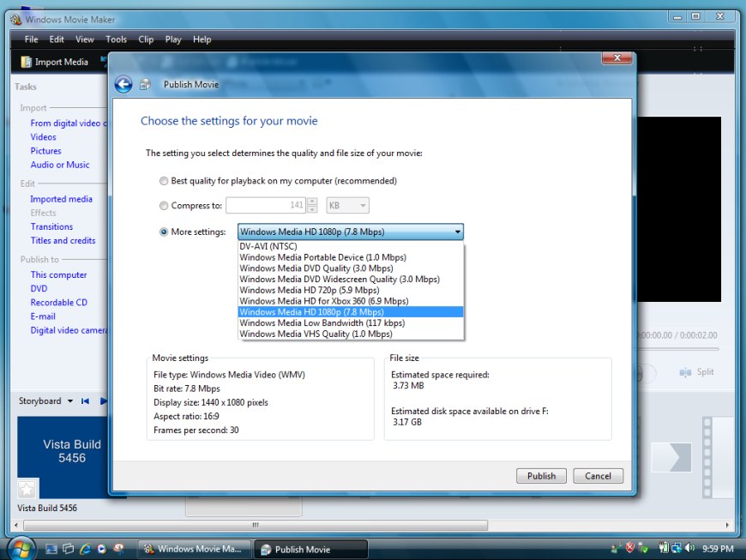Choose highlighted Windows Media HD 1080p in list
746x560 pixels.
[351, 312]
